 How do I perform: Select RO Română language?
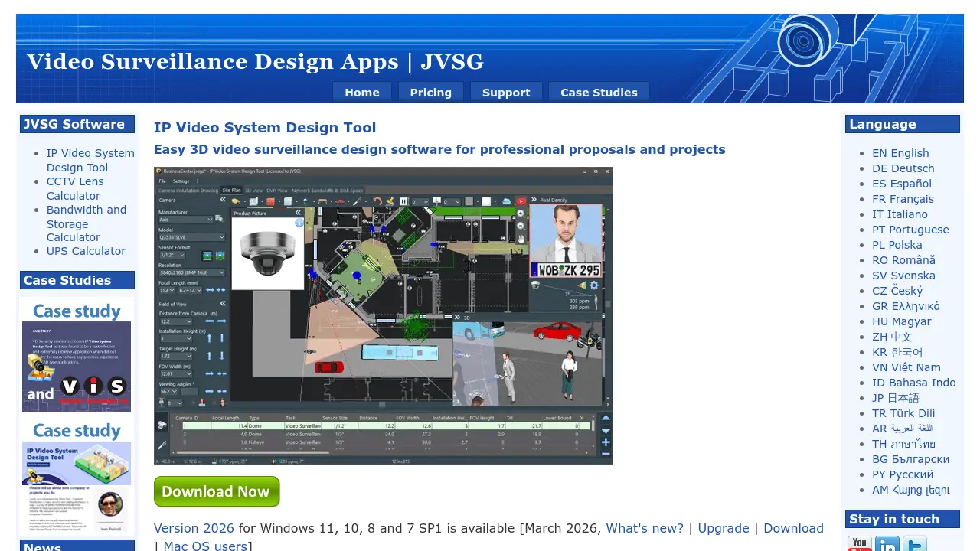903,260
